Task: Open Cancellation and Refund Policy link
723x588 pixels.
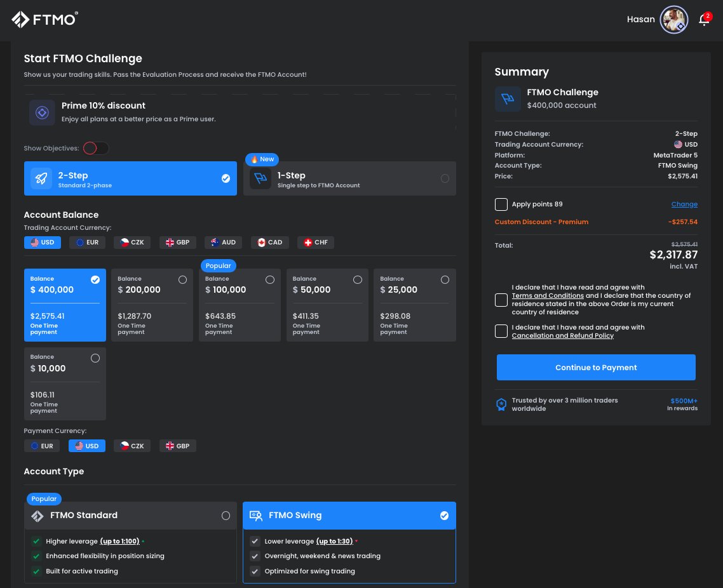Action: (x=562, y=336)
